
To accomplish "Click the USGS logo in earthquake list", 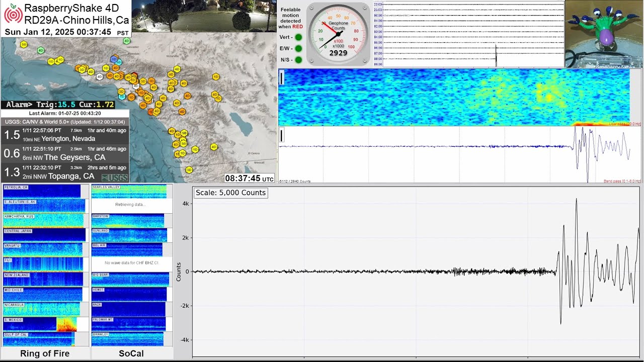I will point(114,177).
